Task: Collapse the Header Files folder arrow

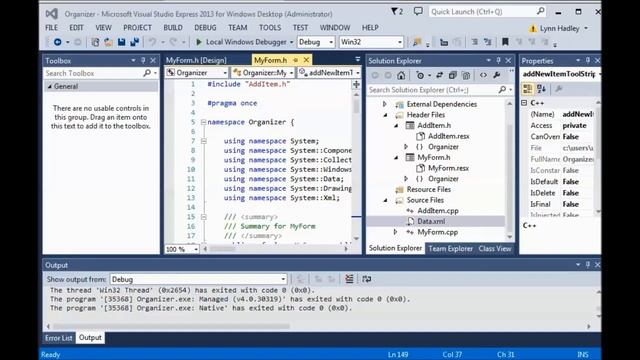Action: [x=385, y=115]
